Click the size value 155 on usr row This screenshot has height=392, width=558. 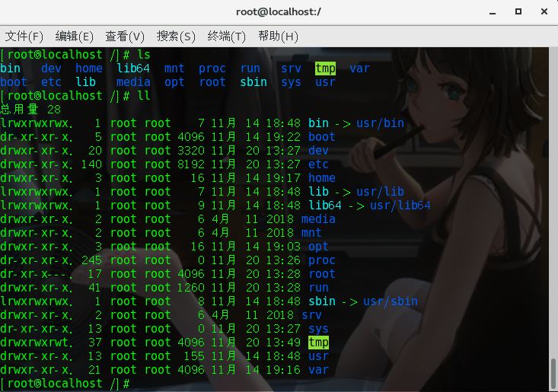[x=194, y=356]
